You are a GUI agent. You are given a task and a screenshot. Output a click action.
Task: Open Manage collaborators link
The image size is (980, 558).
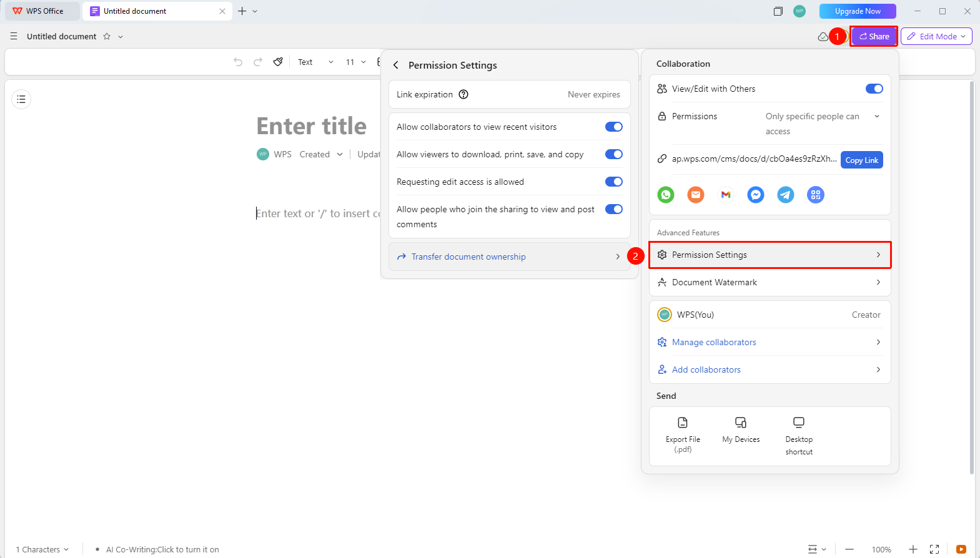(714, 342)
